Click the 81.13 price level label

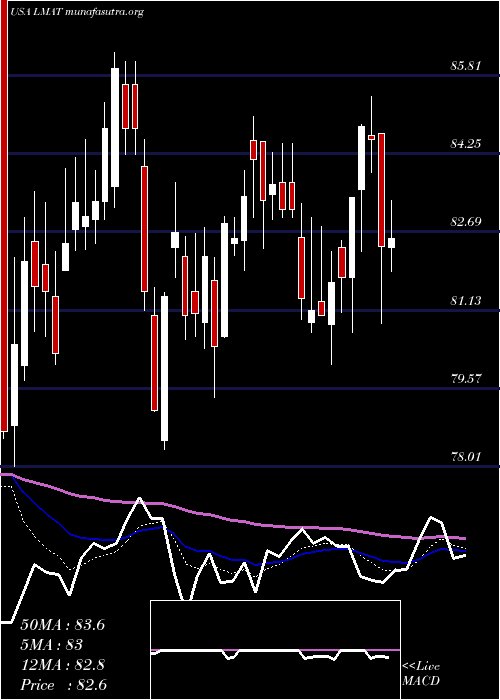pyautogui.click(x=466, y=300)
